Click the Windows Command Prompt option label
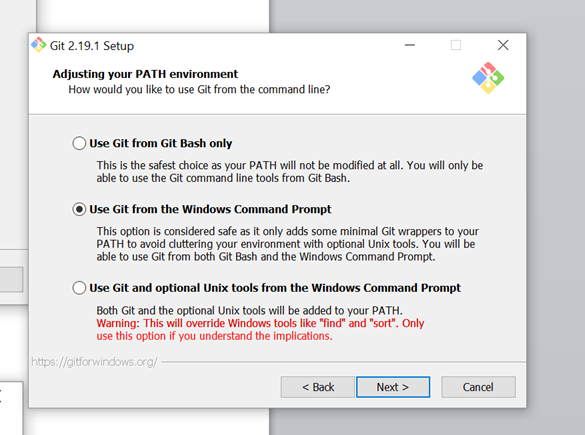 click(210, 209)
